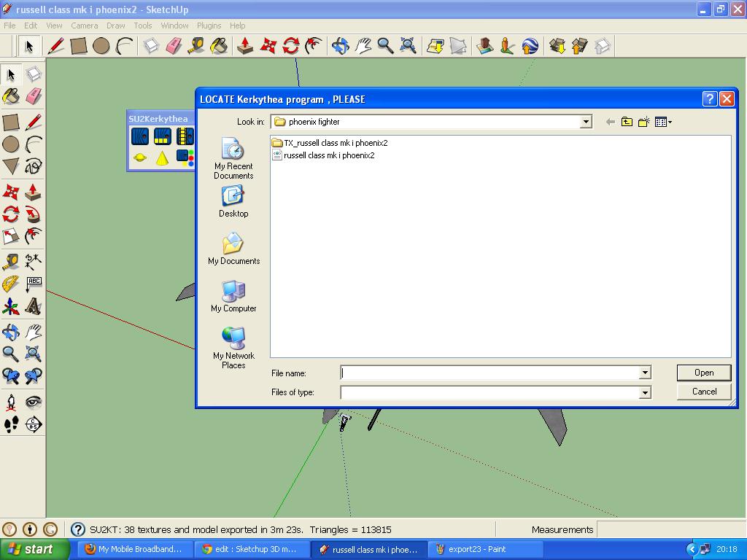Click SU2Kerkythea spotlight cone icon
The height and width of the screenshot is (560, 747).
pyautogui.click(x=163, y=157)
